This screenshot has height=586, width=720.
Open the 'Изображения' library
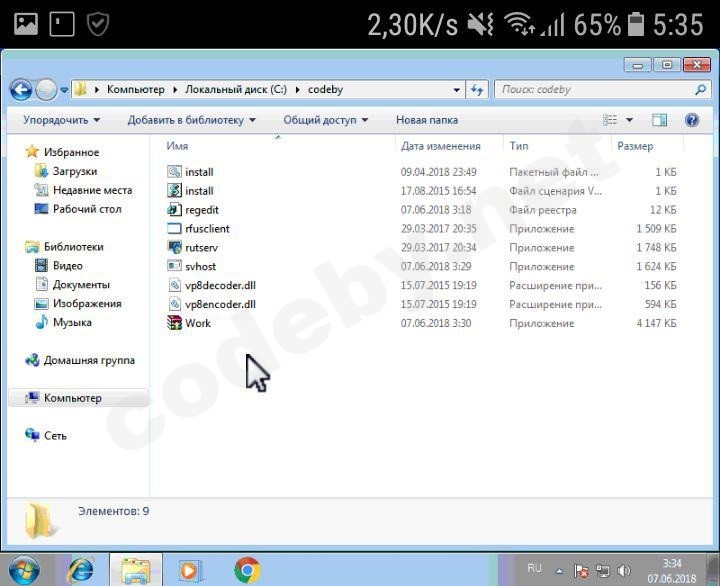78,303
